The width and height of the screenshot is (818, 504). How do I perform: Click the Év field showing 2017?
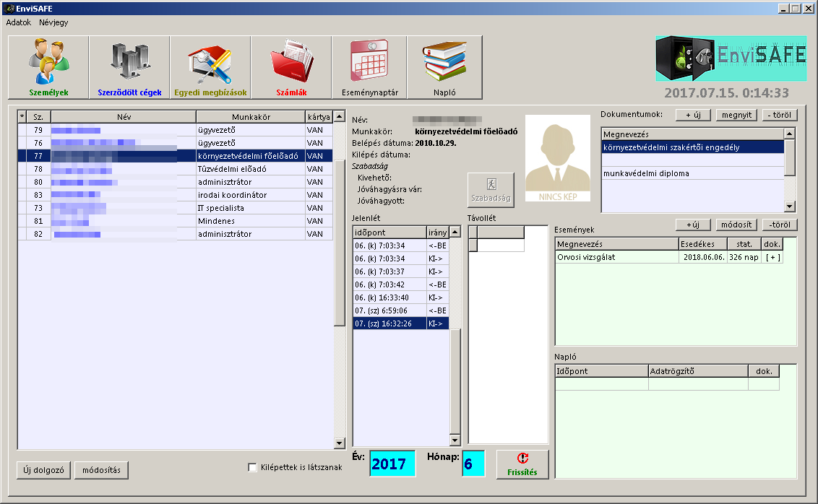pos(392,464)
